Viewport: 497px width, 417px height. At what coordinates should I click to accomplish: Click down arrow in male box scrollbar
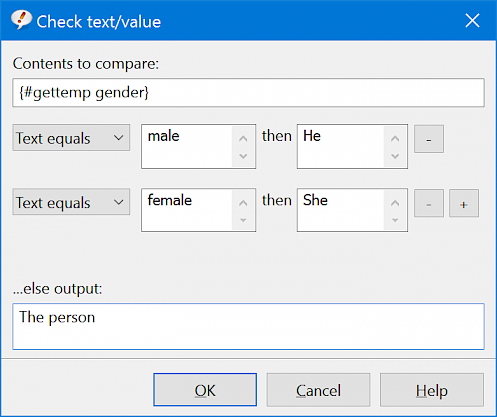(x=243, y=156)
